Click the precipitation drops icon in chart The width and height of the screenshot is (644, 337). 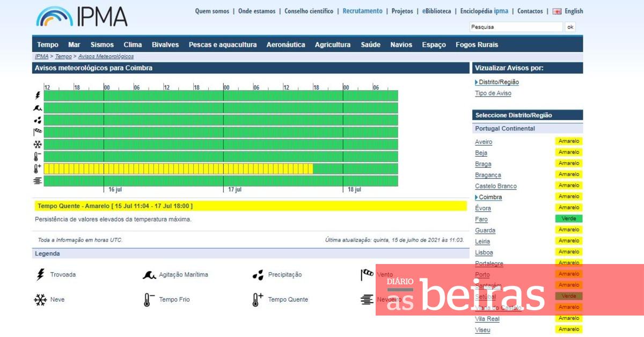(38, 120)
